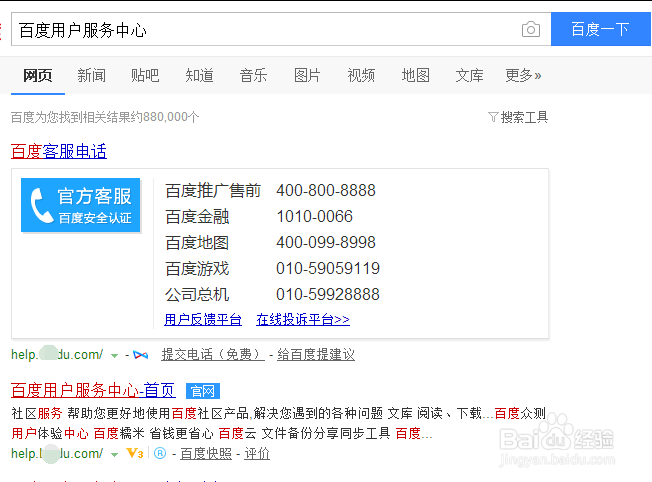Go to the 地图 tab

[x=415, y=75]
